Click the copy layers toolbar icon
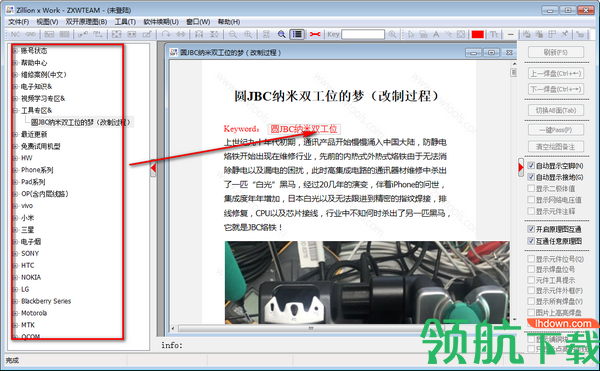600x371 pixels. coord(527,34)
